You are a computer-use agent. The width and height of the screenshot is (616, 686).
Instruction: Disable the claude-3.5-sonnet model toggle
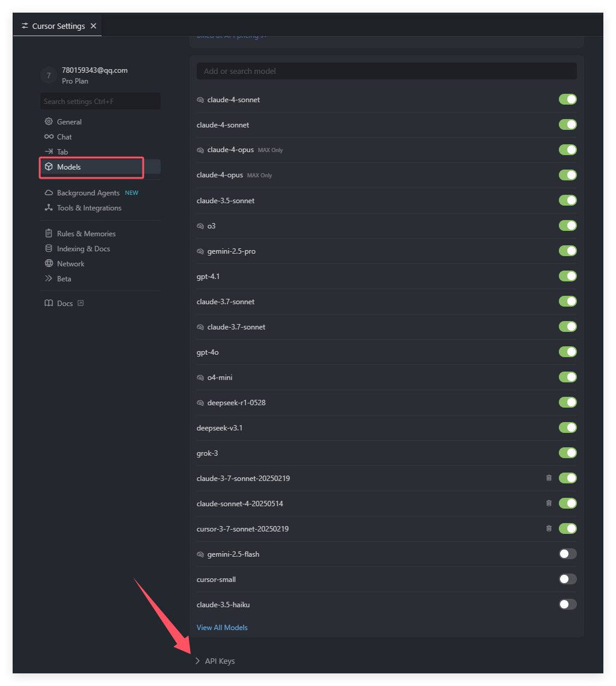pyautogui.click(x=567, y=200)
